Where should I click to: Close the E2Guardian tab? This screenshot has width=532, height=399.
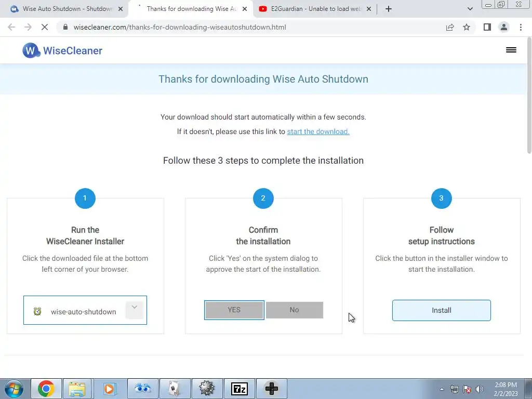(369, 9)
